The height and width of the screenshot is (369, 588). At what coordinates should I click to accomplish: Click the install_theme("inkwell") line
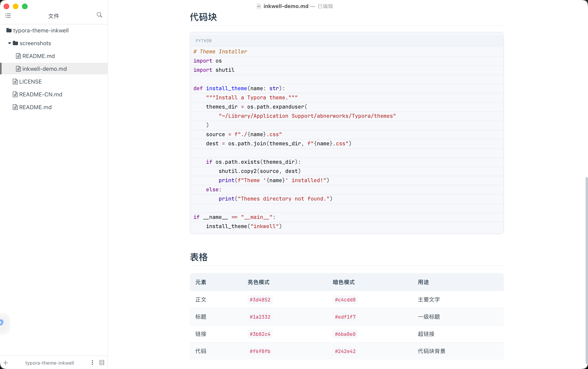tap(244, 226)
